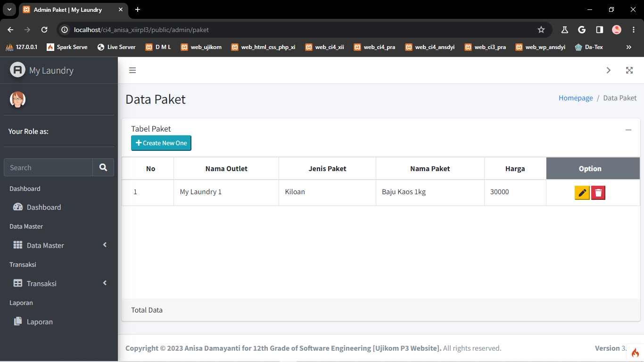Open the Chrome three-dot menu
Viewport: 644px width, 362px height.
point(634,29)
